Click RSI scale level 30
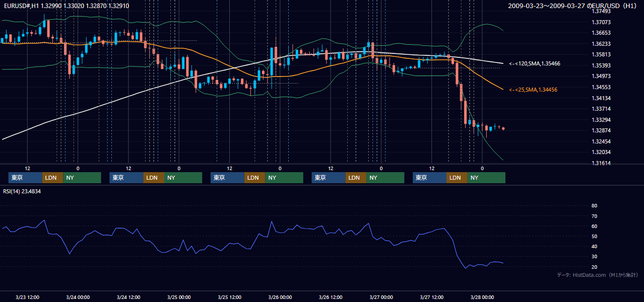 (594, 256)
